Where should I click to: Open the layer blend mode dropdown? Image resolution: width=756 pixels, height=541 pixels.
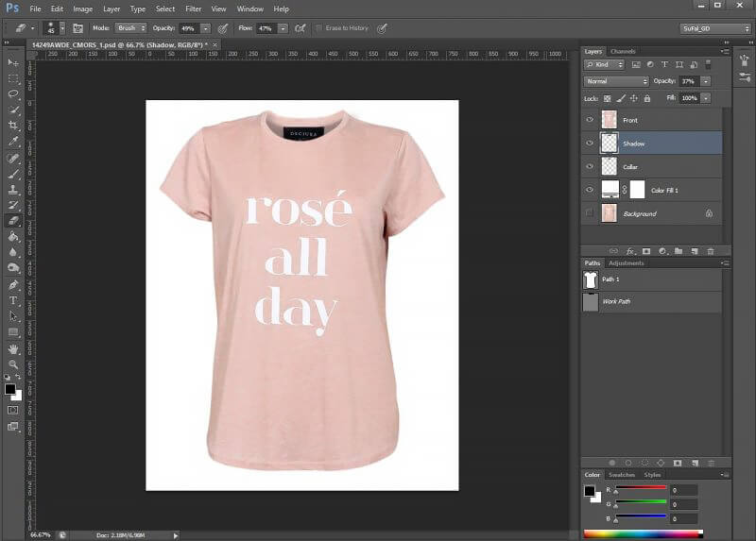616,81
